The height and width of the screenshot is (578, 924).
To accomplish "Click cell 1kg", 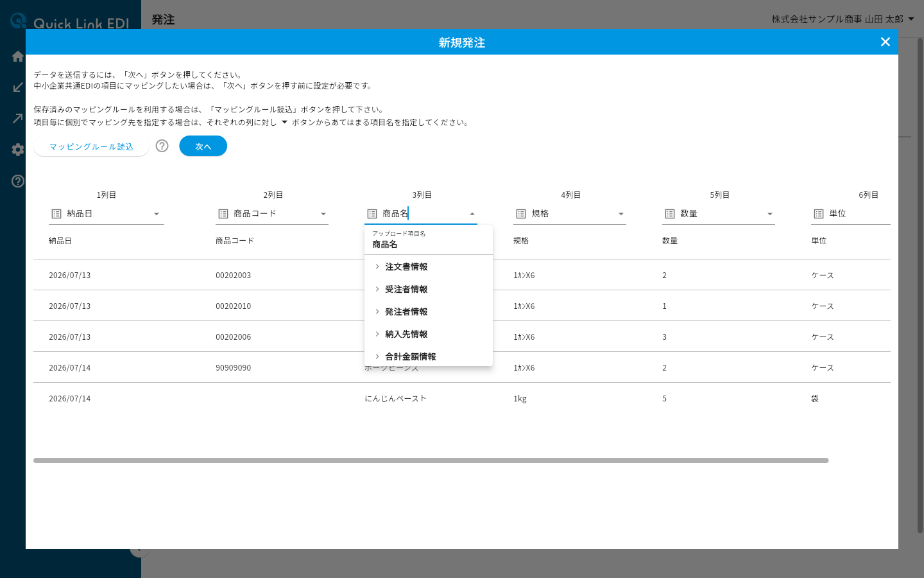I will [520, 398].
